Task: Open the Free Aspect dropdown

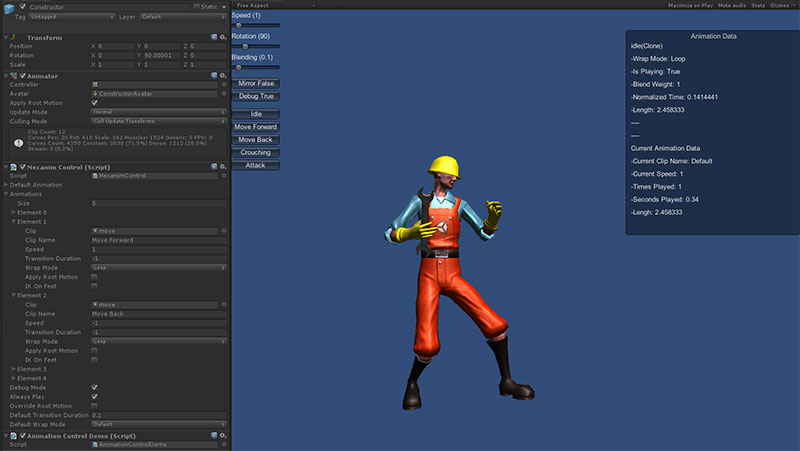Action: coord(274,5)
